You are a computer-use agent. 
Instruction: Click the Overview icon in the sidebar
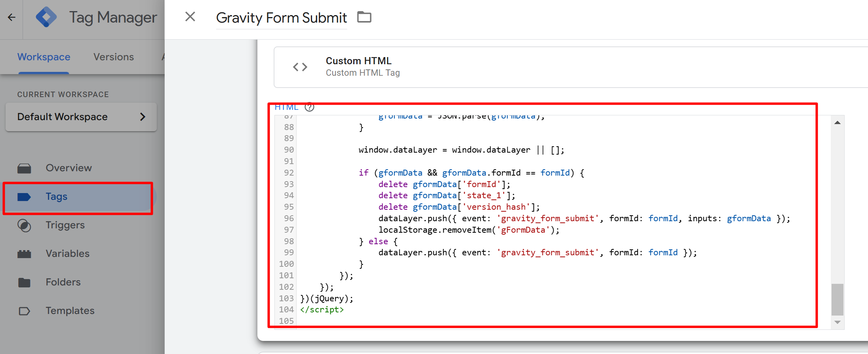pyautogui.click(x=24, y=168)
